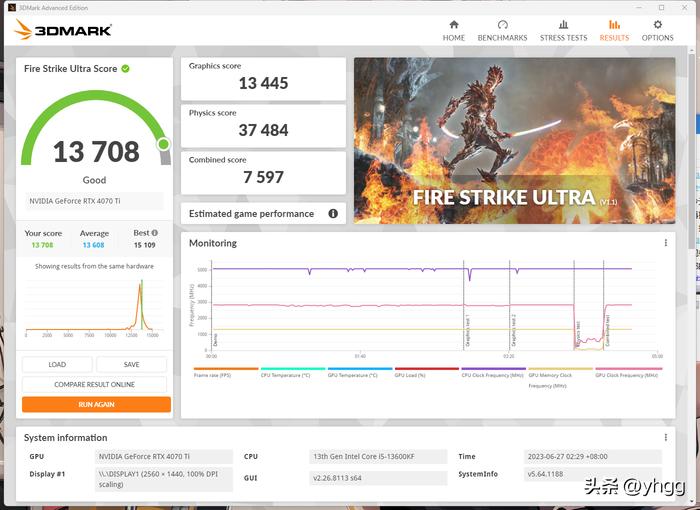The width and height of the screenshot is (700, 510).
Task: Click the Best score 15 109
Action: click(x=145, y=245)
